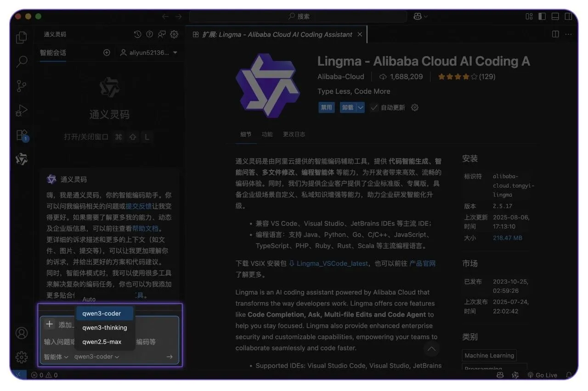Disable the extension with 禁用 button
Screen dimensions: 588x391
point(326,107)
